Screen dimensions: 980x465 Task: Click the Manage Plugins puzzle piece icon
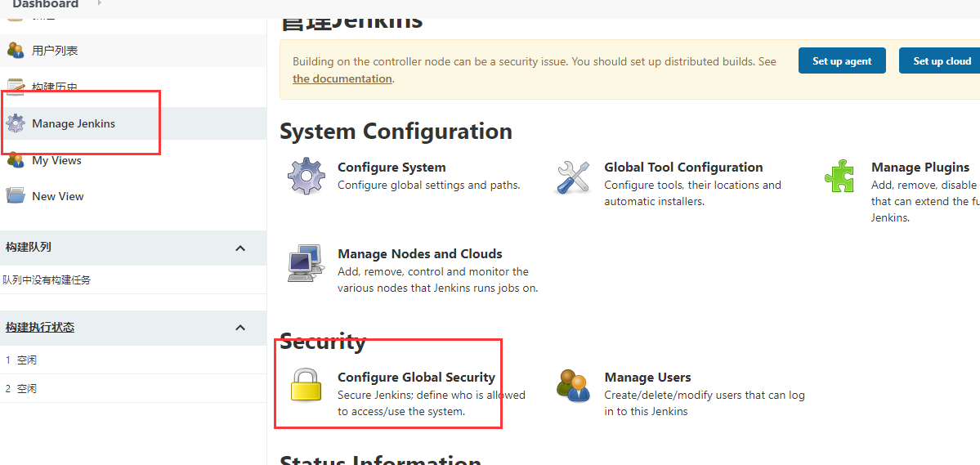839,176
